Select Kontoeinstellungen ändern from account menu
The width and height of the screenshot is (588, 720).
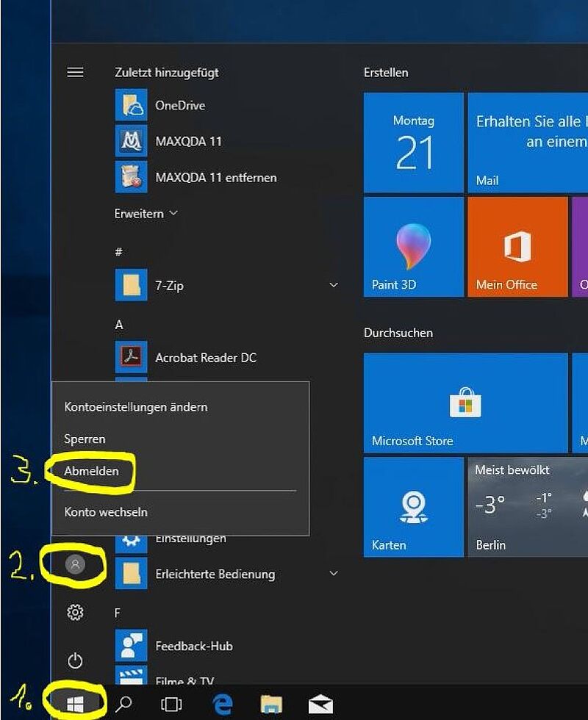[x=136, y=407]
